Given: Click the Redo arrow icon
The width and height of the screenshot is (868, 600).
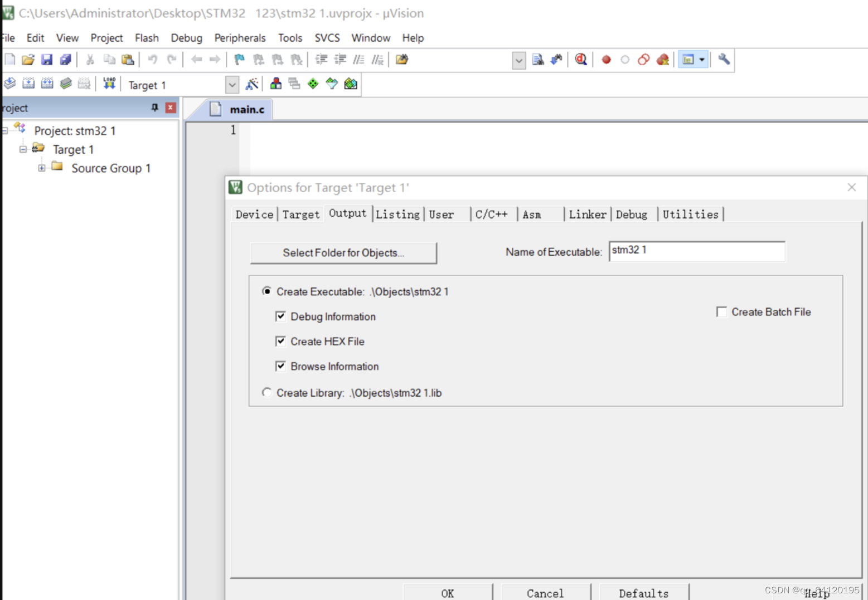Looking at the screenshot, I should [172, 60].
